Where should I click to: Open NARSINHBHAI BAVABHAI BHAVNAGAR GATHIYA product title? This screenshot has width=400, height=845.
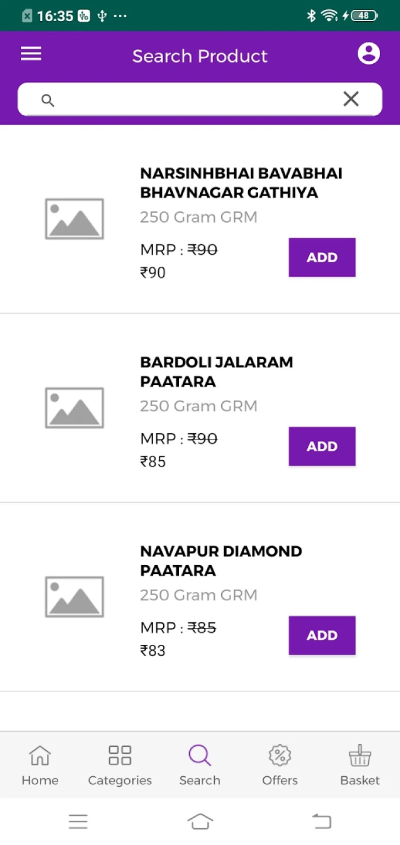(x=241, y=183)
